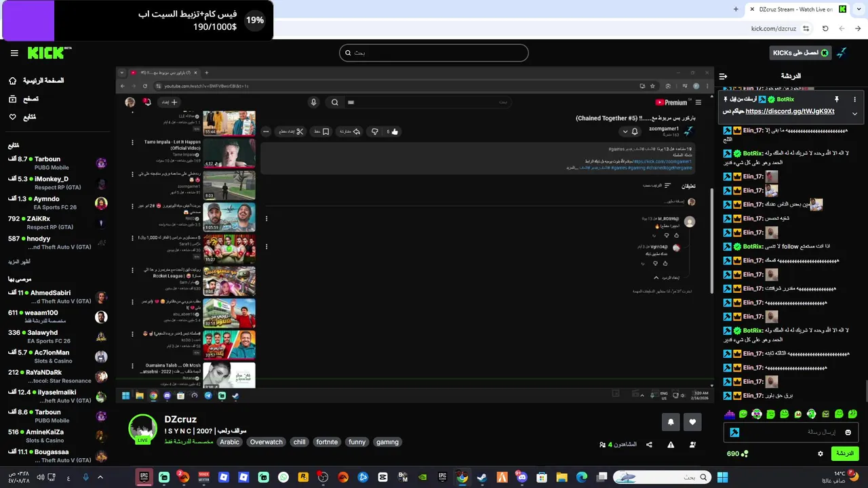Open Bougasaaa recommended channel
This screenshot has height=488, width=868.
coord(58,456)
